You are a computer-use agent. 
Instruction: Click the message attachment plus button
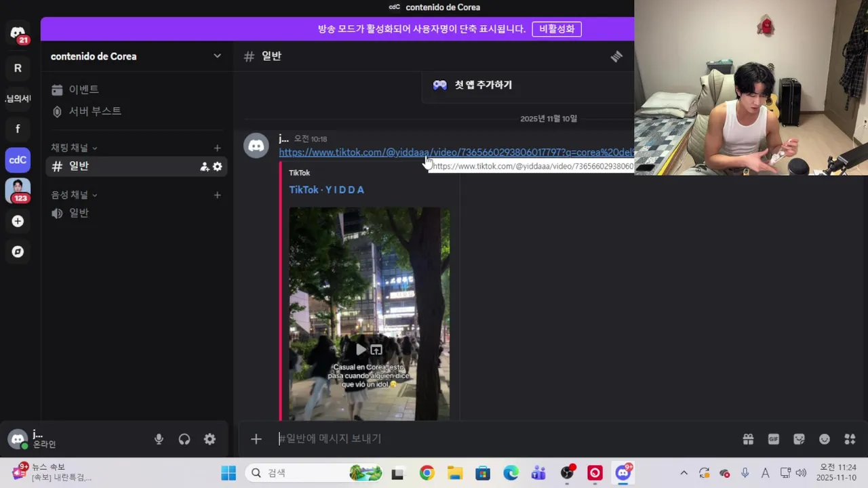click(x=256, y=439)
